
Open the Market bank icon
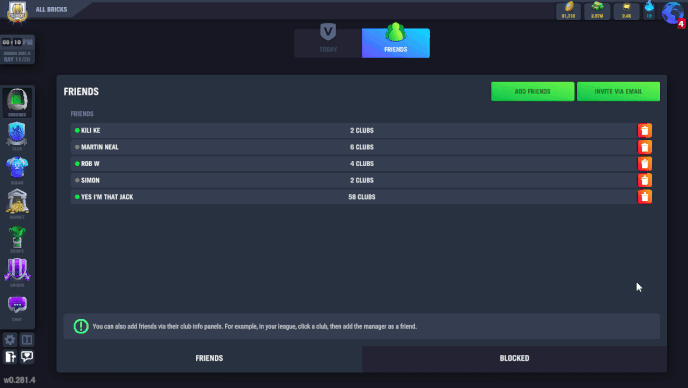coord(17,204)
